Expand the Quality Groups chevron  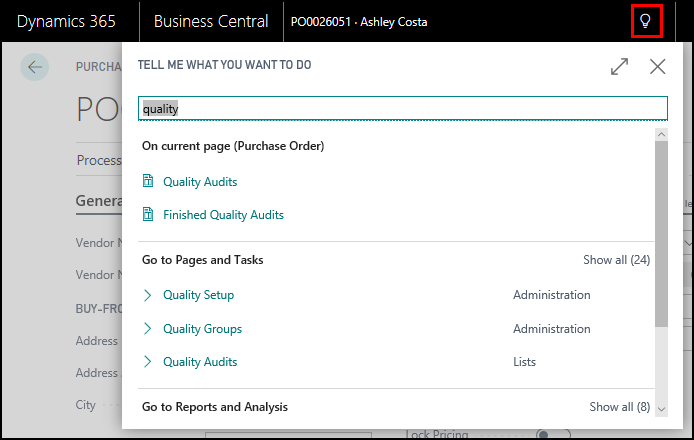pos(148,329)
